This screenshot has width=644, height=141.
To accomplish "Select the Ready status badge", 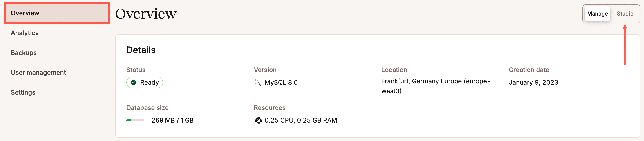I will pyautogui.click(x=145, y=82).
